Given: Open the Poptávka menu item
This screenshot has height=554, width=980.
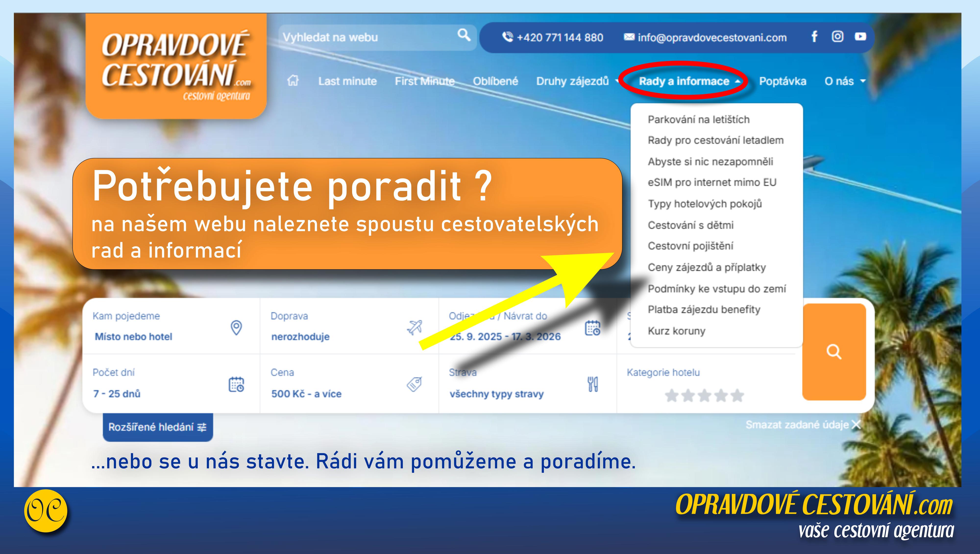Looking at the screenshot, I should click(783, 81).
